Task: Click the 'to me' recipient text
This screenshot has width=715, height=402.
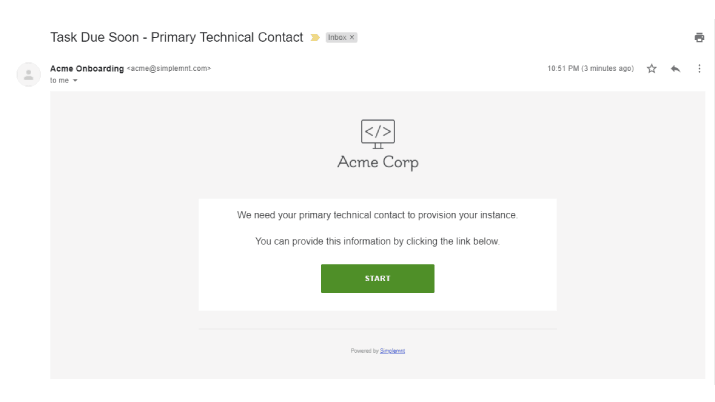Action: pyautogui.click(x=59, y=81)
